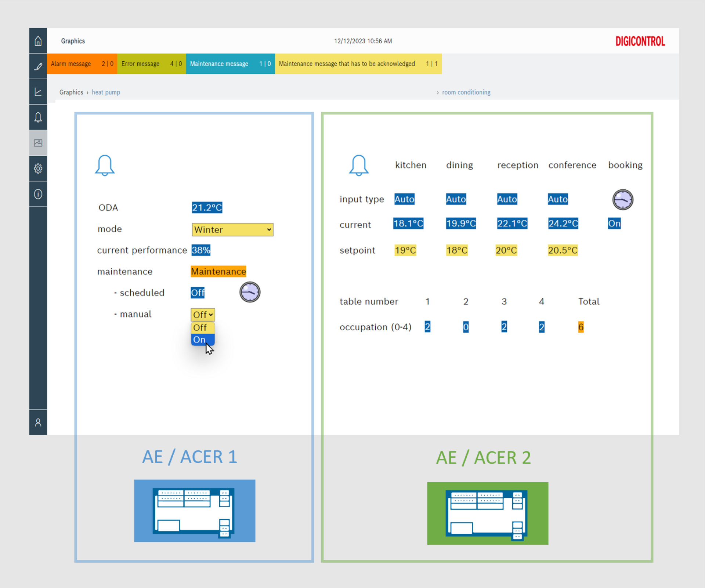
Task: Toggle the booking 'On' status value
Action: [x=614, y=224]
